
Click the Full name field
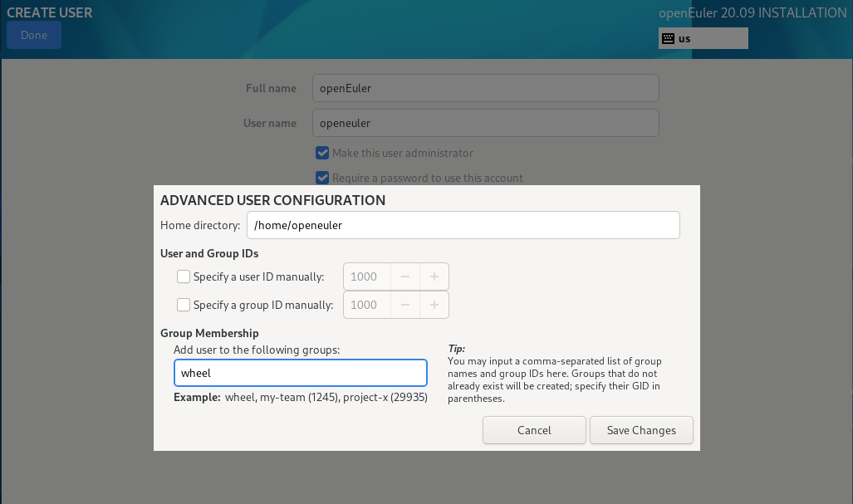485,88
